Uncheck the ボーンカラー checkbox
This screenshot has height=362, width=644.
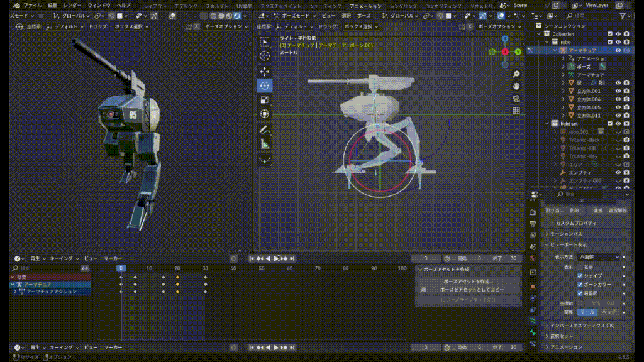(580, 284)
